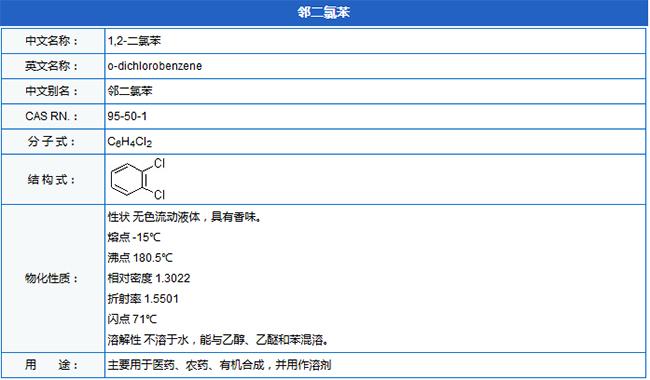Click the line 性状 无色流动液体，具有香味

point(184,217)
